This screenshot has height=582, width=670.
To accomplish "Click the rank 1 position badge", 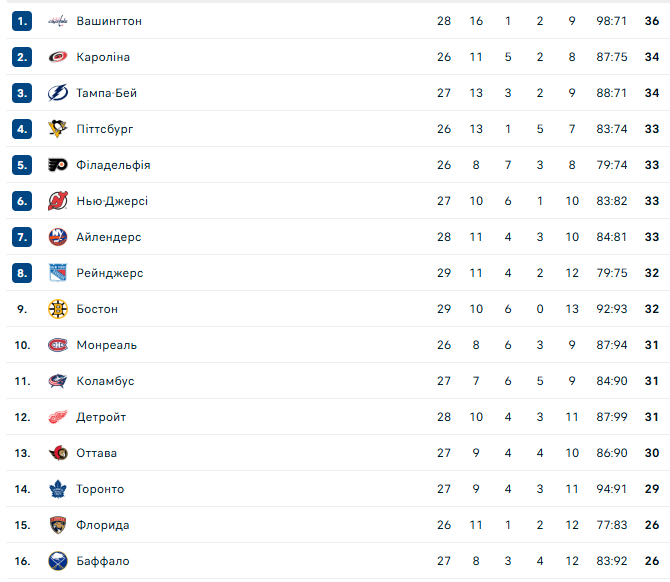I will click(x=23, y=21).
